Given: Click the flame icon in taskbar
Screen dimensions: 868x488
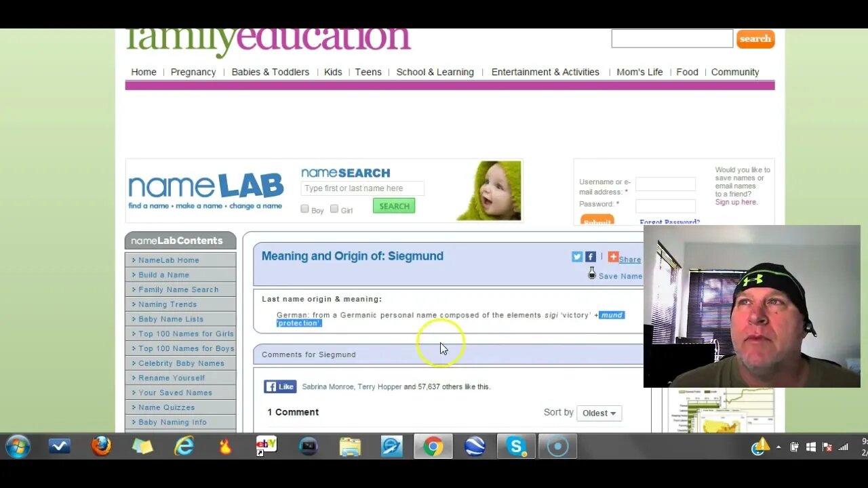Looking at the screenshot, I should (x=225, y=446).
